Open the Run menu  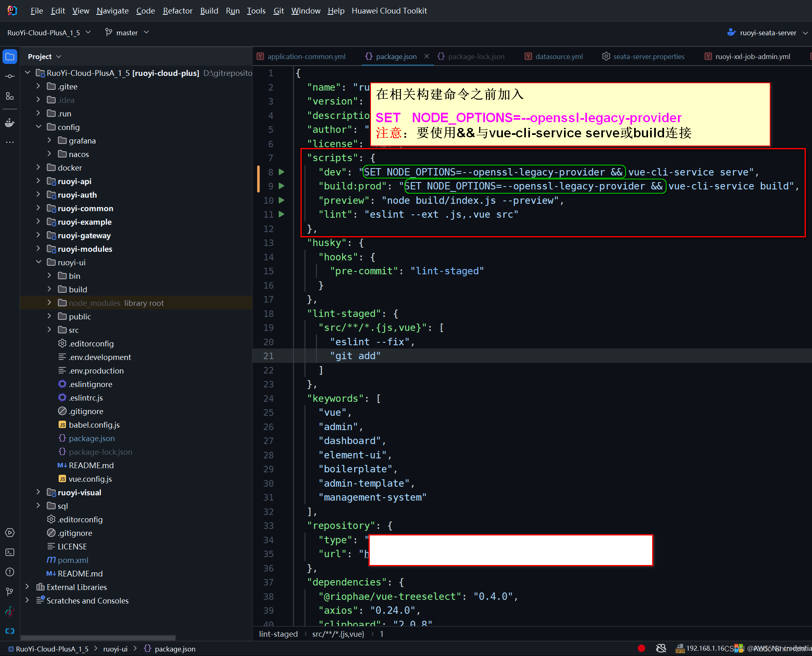pos(232,10)
